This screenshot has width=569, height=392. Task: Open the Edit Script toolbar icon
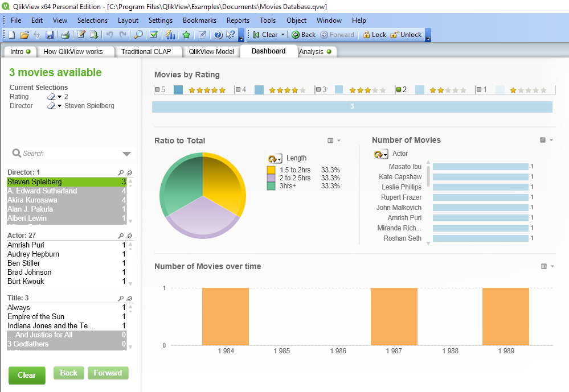(81, 35)
